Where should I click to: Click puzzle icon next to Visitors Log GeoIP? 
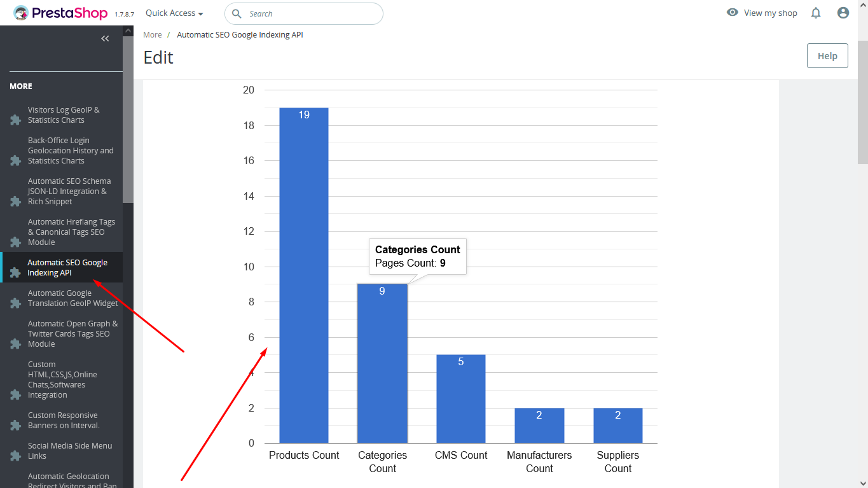coord(15,120)
